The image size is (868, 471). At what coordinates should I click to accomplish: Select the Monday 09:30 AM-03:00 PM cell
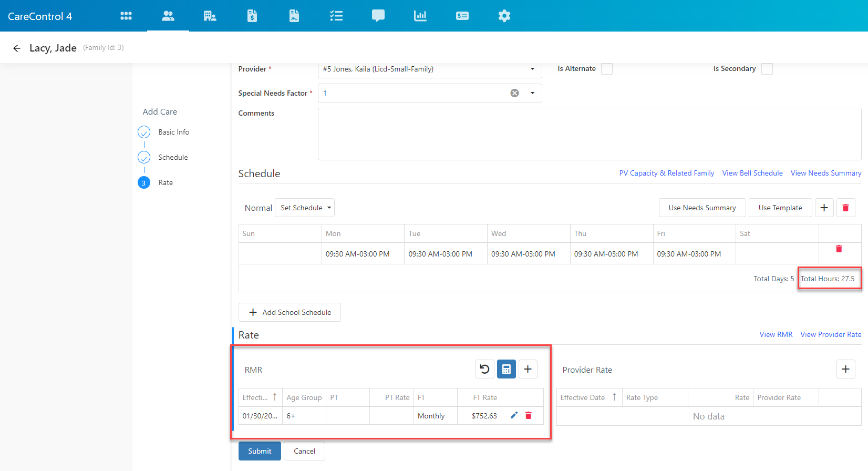coord(363,253)
